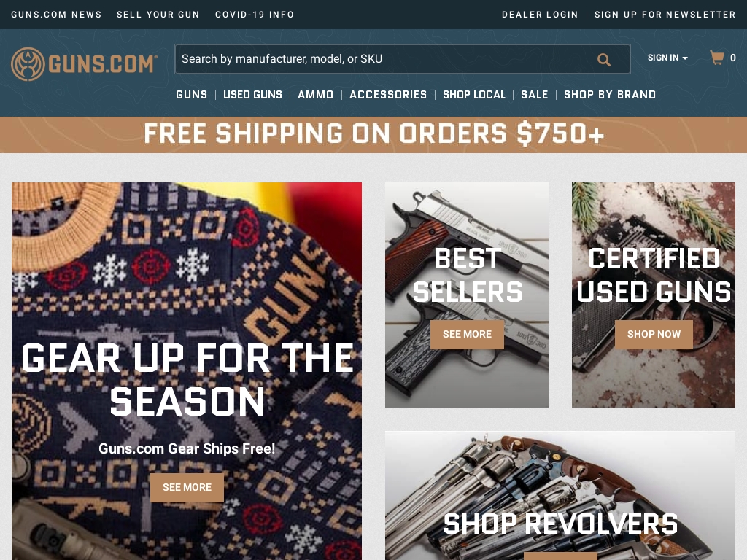747x560 pixels.
Task: Follow the Sell Your Gun link
Action: click(x=158, y=15)
